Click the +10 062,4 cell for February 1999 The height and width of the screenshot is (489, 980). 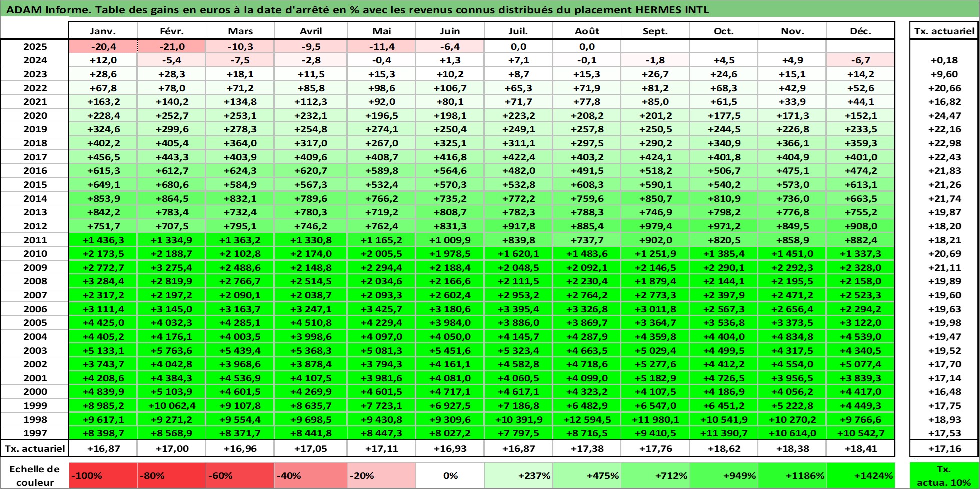coord(172,406)
